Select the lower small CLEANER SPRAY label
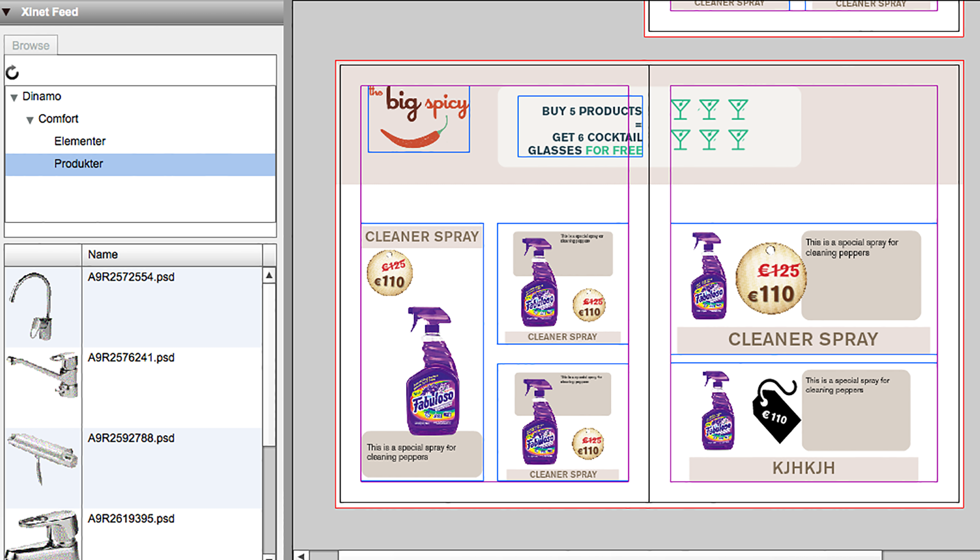Screen dimensions: 980x560 [563, 475]
